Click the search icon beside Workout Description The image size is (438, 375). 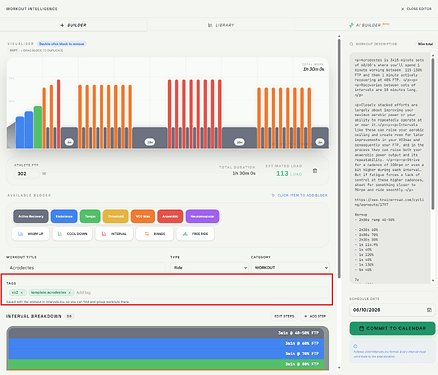point(351,44)
